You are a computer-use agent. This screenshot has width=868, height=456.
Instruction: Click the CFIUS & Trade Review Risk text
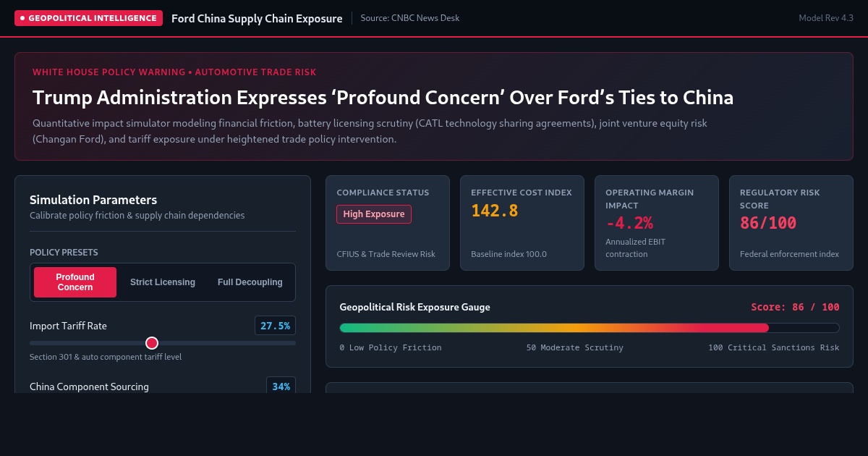(386, 254)
